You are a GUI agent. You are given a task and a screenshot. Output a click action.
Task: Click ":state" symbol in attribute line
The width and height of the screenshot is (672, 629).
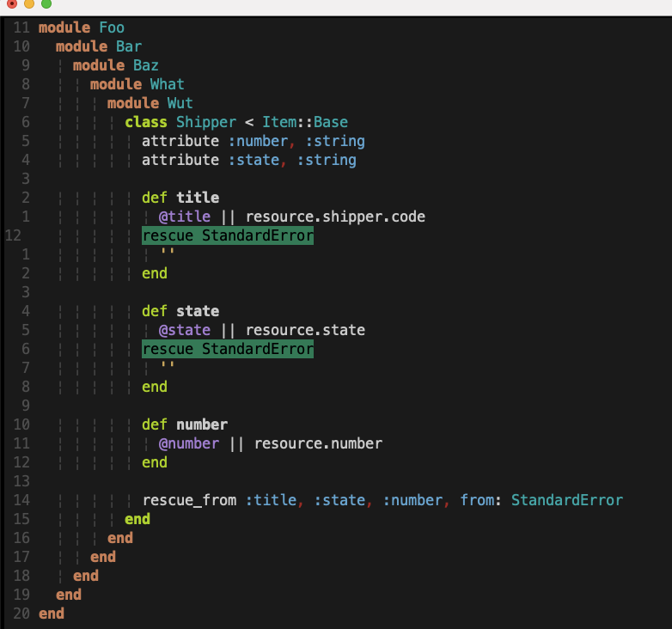pos(254,160)
